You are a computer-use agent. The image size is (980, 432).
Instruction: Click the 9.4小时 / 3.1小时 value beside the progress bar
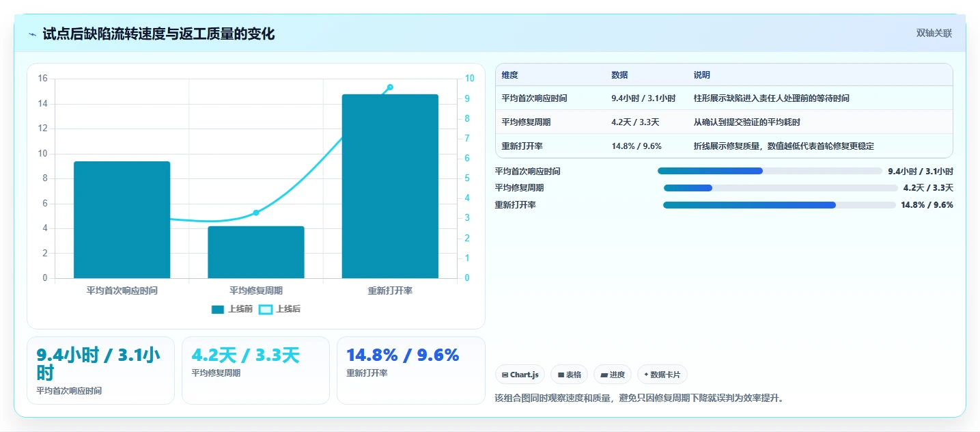(x=921, y=172)
